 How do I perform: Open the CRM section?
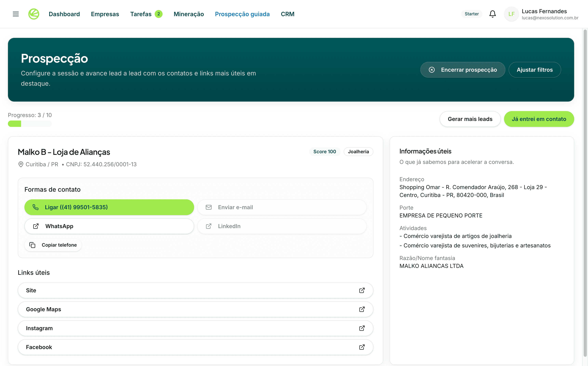(287, 14)
